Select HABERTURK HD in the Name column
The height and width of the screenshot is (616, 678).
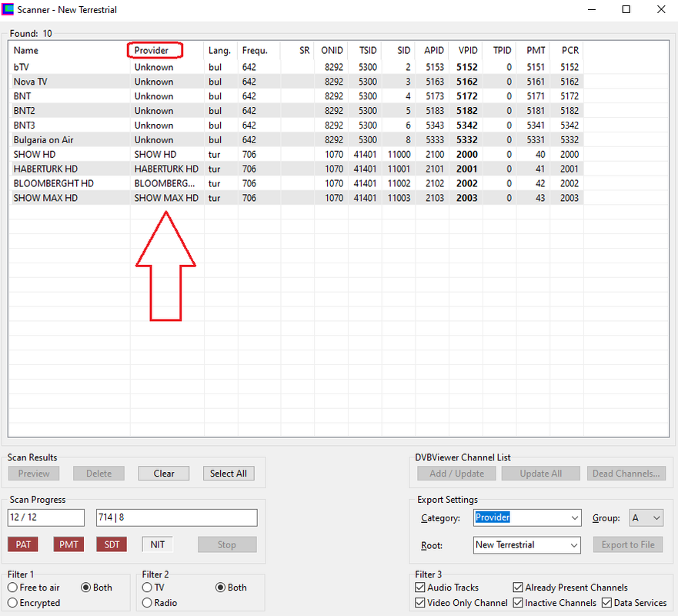(x=45, y=169)
